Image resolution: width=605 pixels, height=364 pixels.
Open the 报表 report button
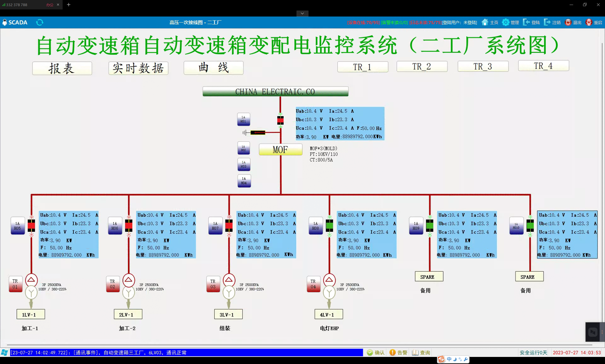62,68
